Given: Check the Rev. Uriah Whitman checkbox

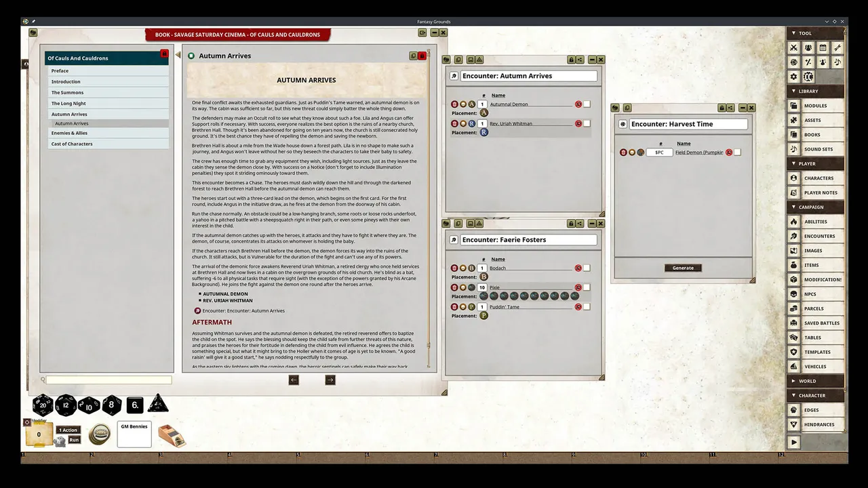Looking at the screenshot, I should tap(587, 123).
